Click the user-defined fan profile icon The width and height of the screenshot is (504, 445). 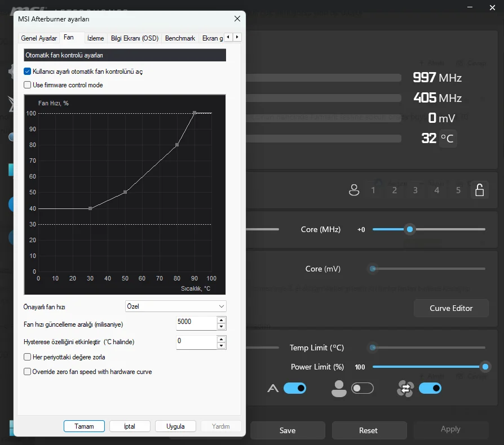339,389
